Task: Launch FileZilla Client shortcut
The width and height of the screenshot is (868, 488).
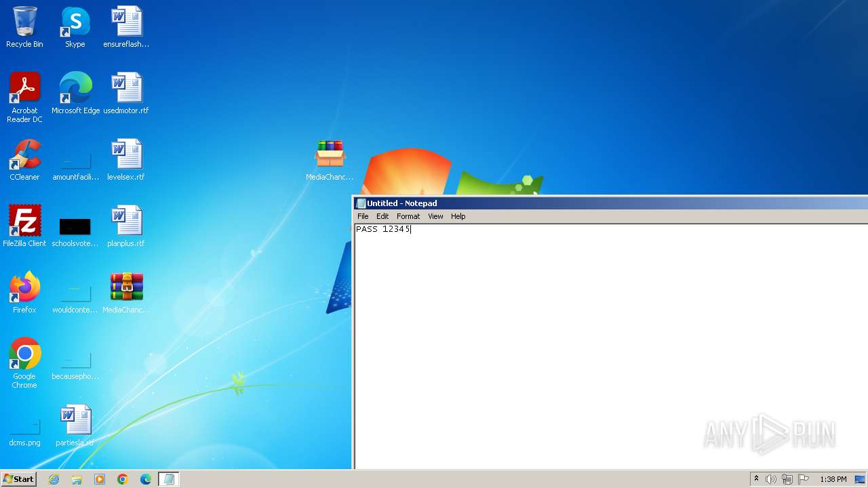Action: pos(24,226)
